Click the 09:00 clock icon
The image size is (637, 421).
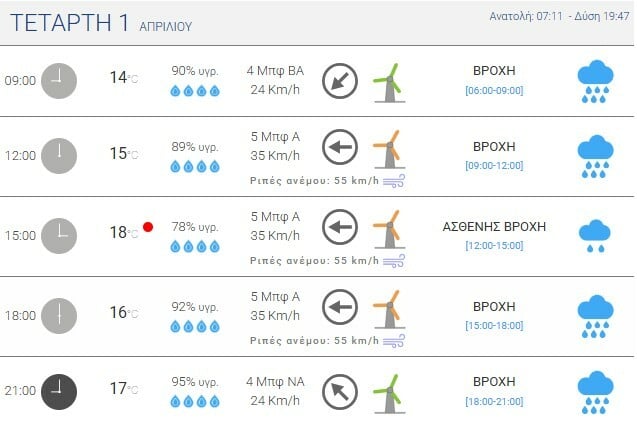pyautogui.click(x=59, y=80)
